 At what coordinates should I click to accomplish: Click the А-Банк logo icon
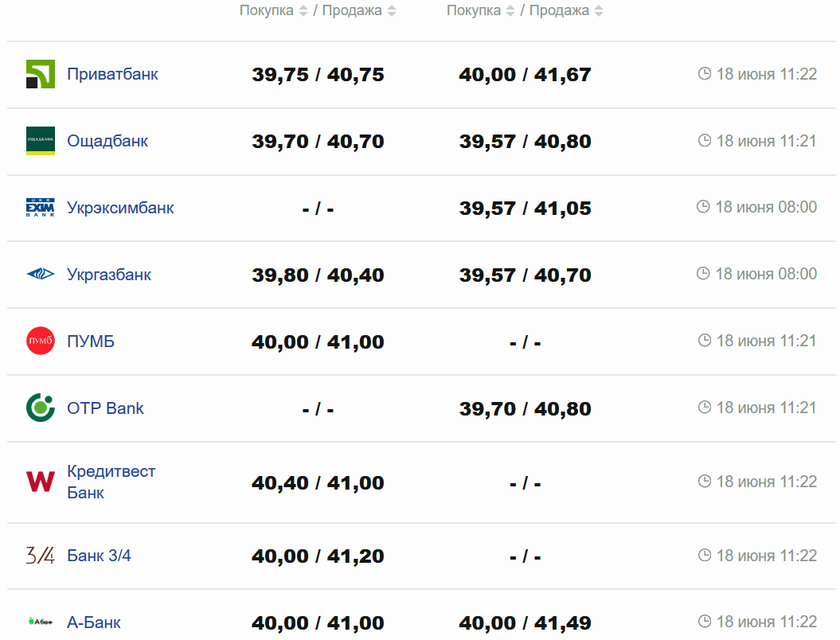[x=41, y=622]
